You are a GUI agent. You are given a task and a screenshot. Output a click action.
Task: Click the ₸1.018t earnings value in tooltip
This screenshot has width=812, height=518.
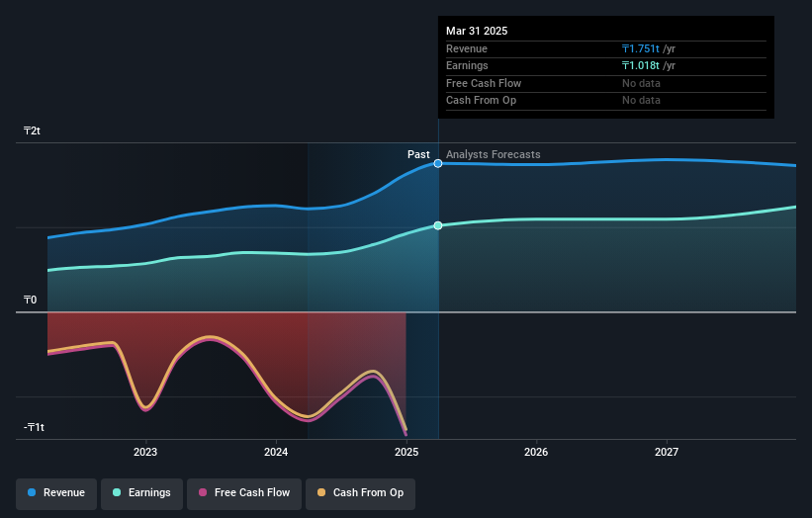point(641,65)
